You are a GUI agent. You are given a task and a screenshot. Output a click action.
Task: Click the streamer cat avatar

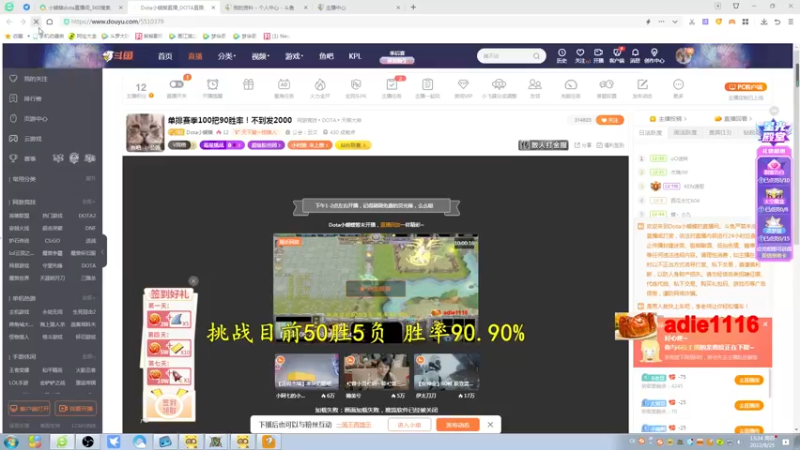(145, 133)
